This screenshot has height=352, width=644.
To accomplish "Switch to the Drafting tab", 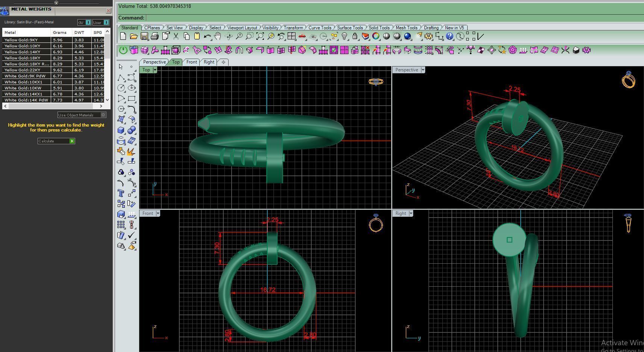I will [x=431, y=28].
